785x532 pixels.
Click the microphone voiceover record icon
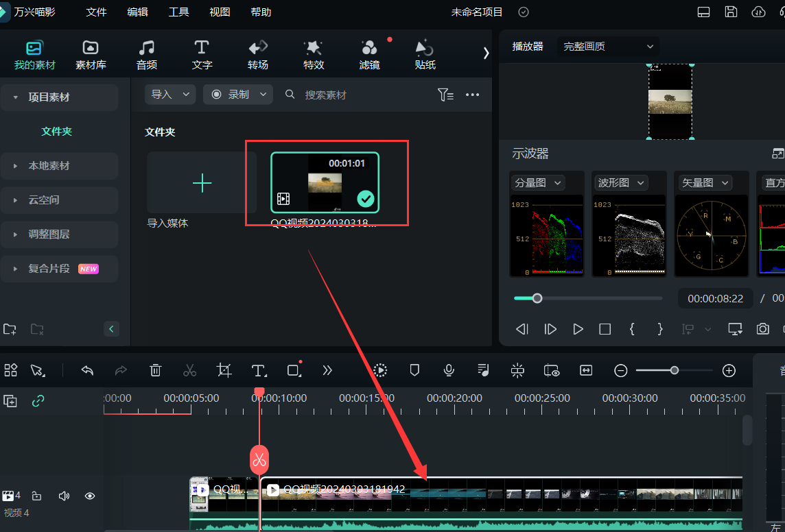coord(449,370)
